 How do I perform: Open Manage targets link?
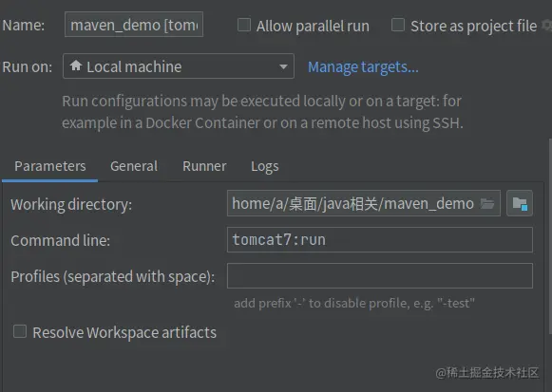[363, 66]
